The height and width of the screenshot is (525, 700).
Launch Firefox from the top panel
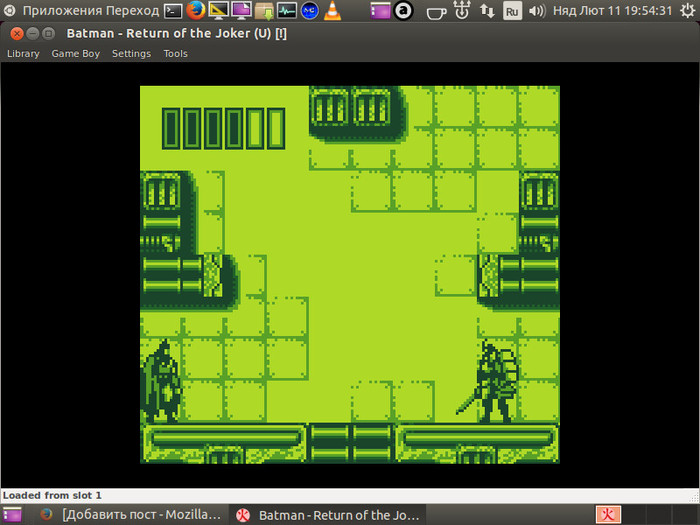(x=196, y=11)
